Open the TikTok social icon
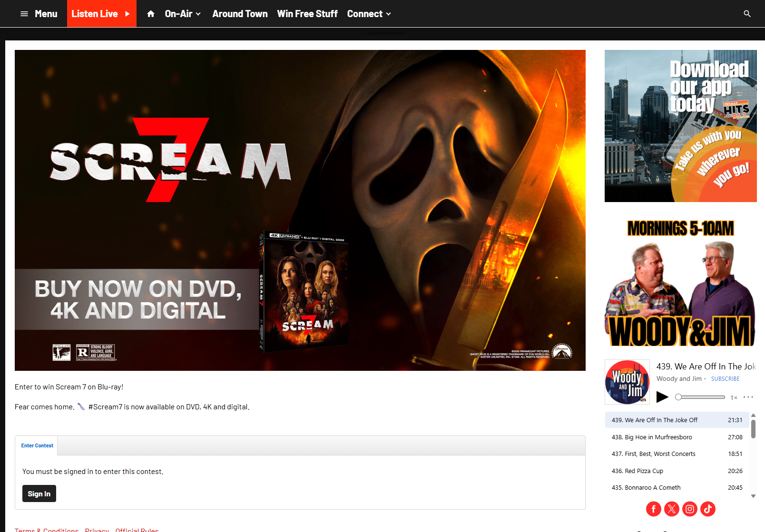The height and width of the screenshot is (532, 765). click(x=708, y=509)
